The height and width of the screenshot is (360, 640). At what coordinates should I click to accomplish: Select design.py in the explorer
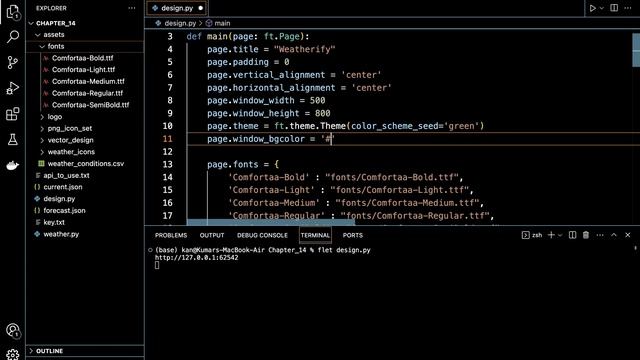(59, 199)
